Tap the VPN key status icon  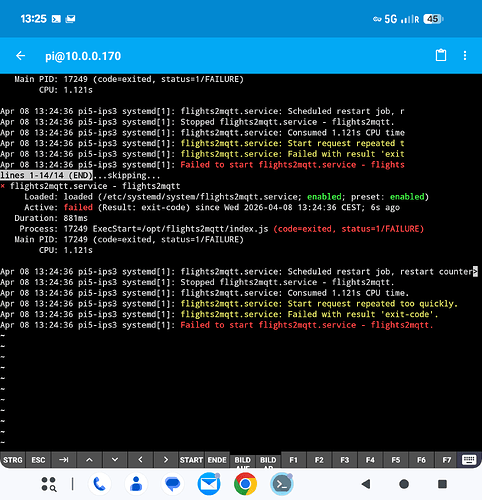(x=377, y=19)
